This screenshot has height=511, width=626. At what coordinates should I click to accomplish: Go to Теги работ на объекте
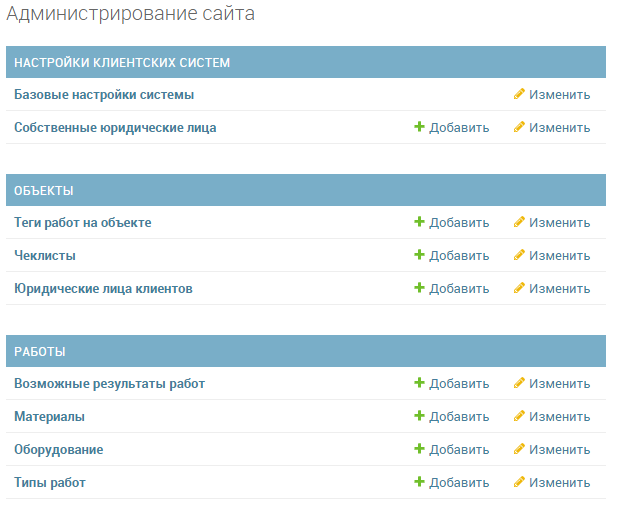[x=83, y=223]
